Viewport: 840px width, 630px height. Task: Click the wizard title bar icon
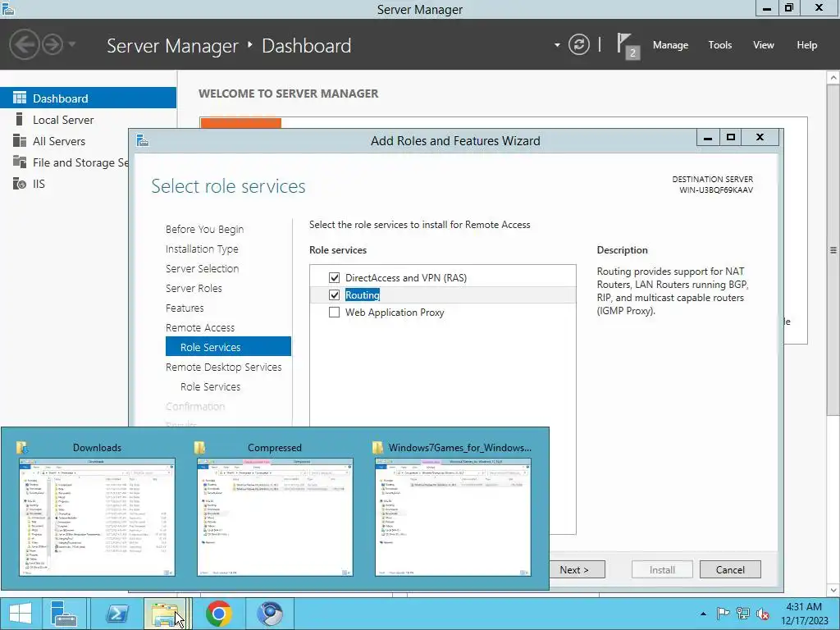coord(143,140)
